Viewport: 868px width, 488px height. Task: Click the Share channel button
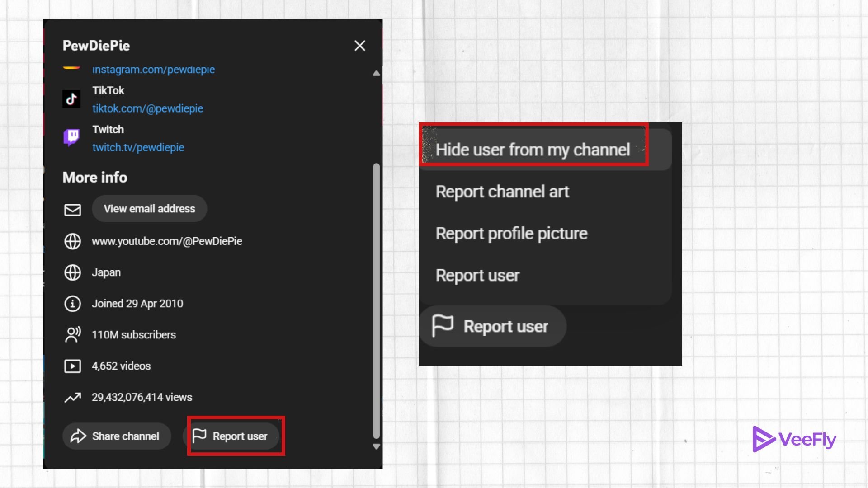117,436
